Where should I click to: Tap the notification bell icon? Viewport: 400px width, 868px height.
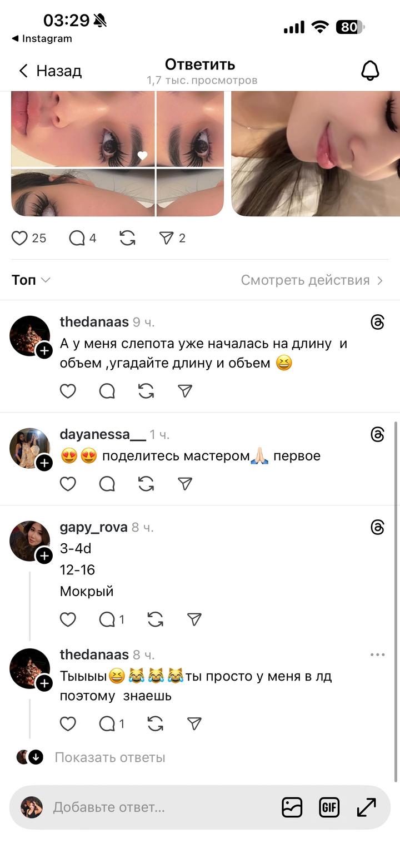click(370, 71)
